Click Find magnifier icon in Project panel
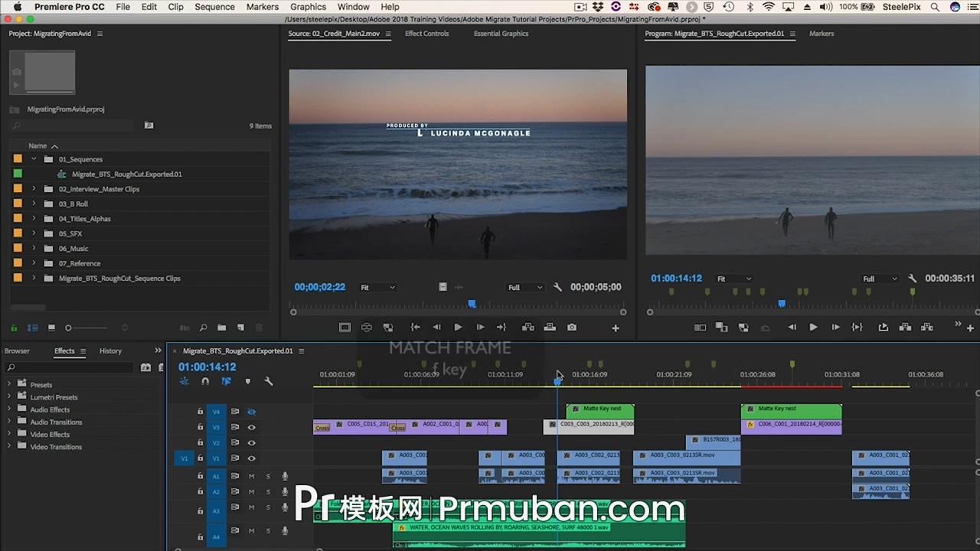The image size is (980, 551). 203,328
